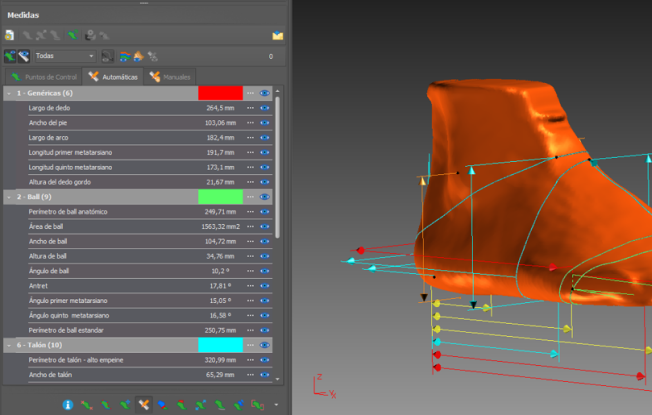This screenshot has width=652, height=415.
Task: Click the colored layers icon beside filter dropdown
Action: click(x=124, y=56)
